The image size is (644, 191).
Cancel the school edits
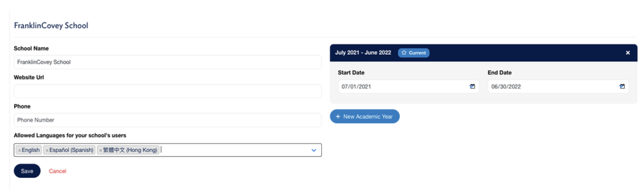[57, 171]
